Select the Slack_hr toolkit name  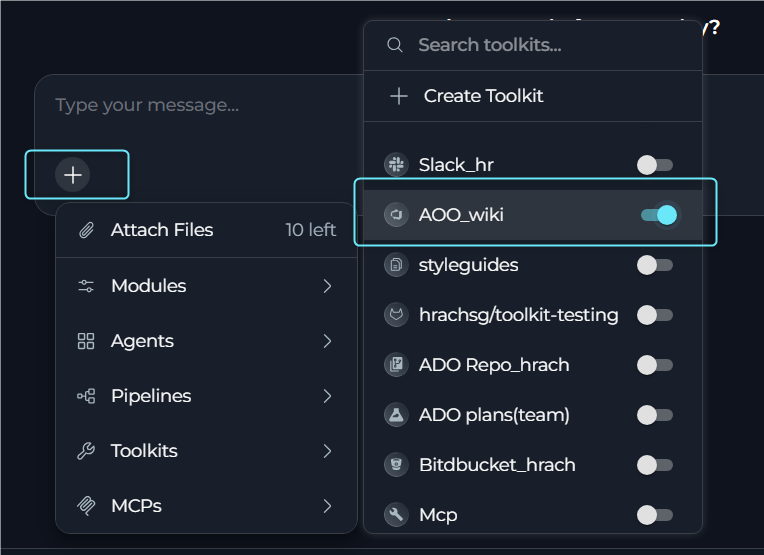coord(456,165)
